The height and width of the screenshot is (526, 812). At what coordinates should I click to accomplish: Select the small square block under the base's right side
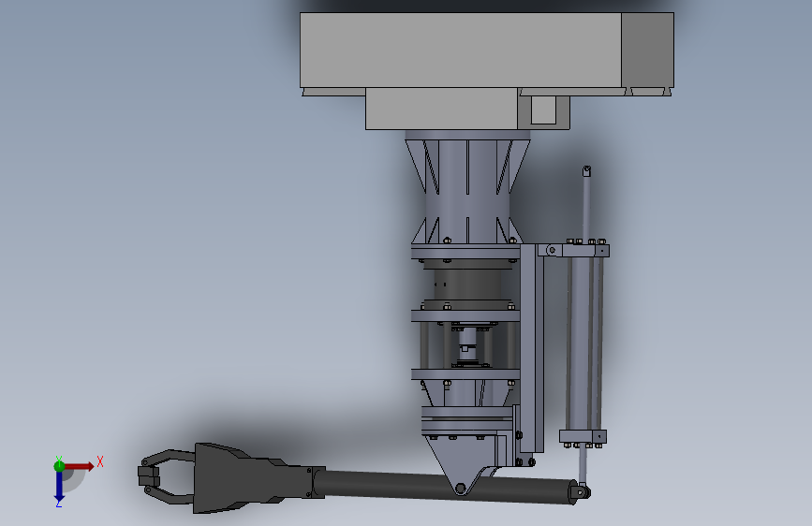[544, 110]
